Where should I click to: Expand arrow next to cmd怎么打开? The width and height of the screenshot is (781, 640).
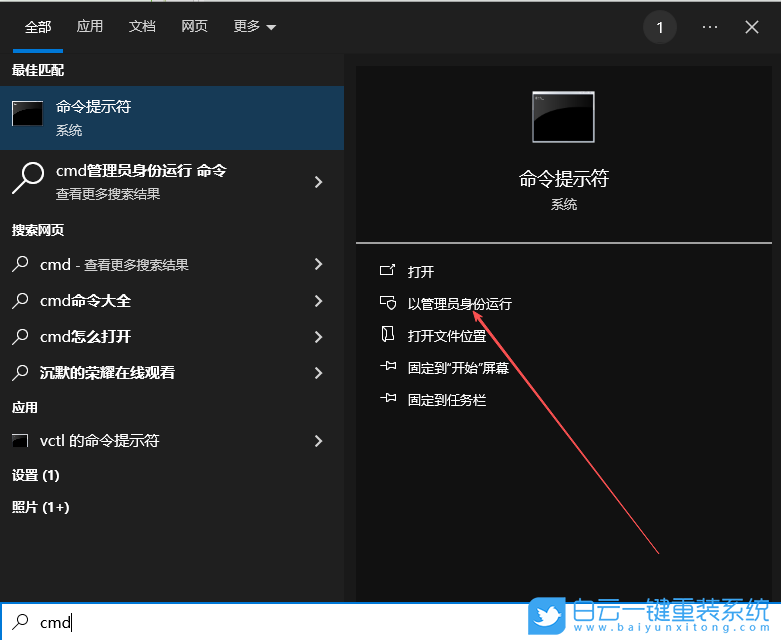pyautogui.click(x=319, y=337)
